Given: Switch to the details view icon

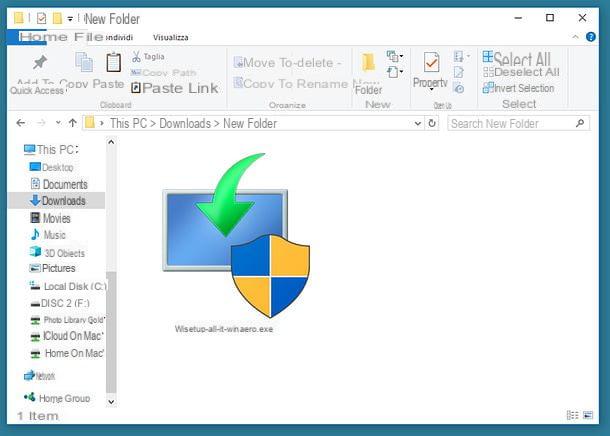Looking at the screenshot, I should (572, 415).
